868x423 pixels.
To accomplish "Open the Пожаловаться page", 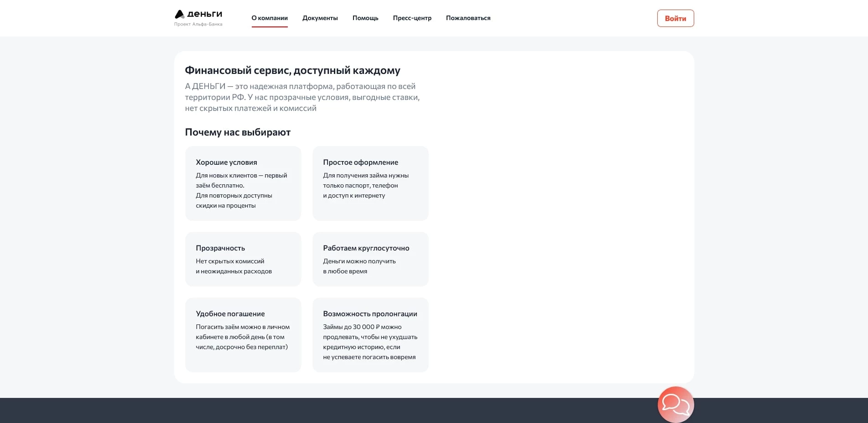I will click(468, 18).
